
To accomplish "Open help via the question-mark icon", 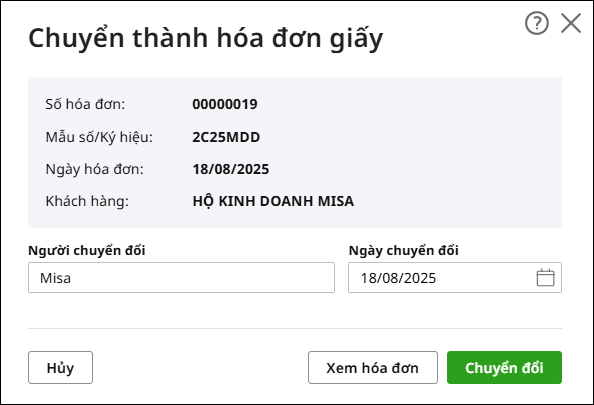I will coord(536,23).
